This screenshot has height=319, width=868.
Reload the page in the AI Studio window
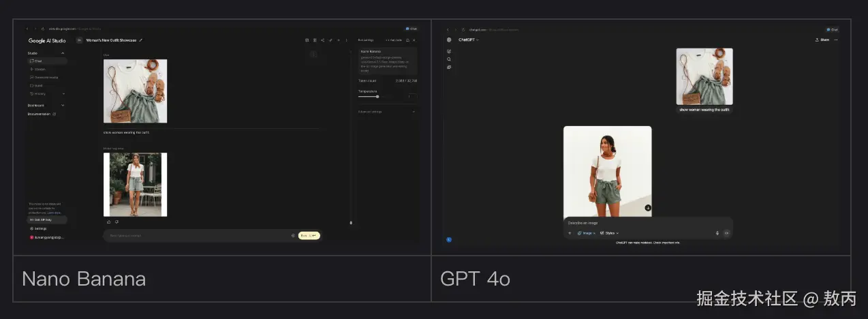point(42,29)
